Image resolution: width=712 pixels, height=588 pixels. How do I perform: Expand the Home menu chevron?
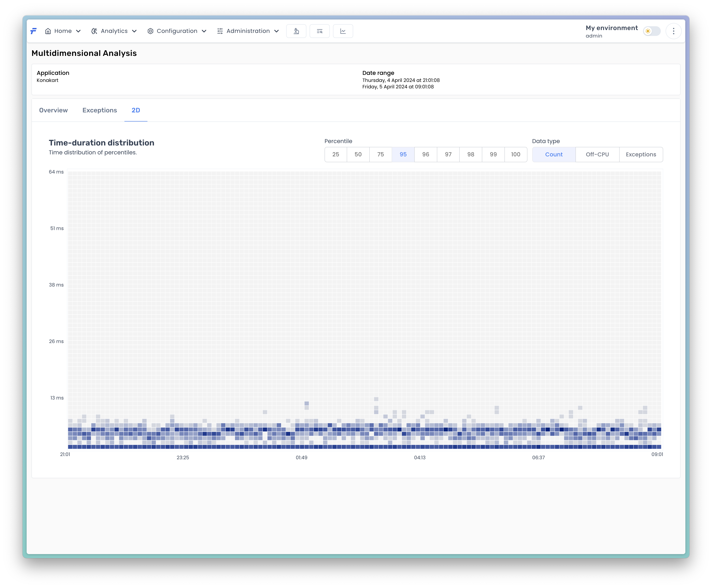78,31
